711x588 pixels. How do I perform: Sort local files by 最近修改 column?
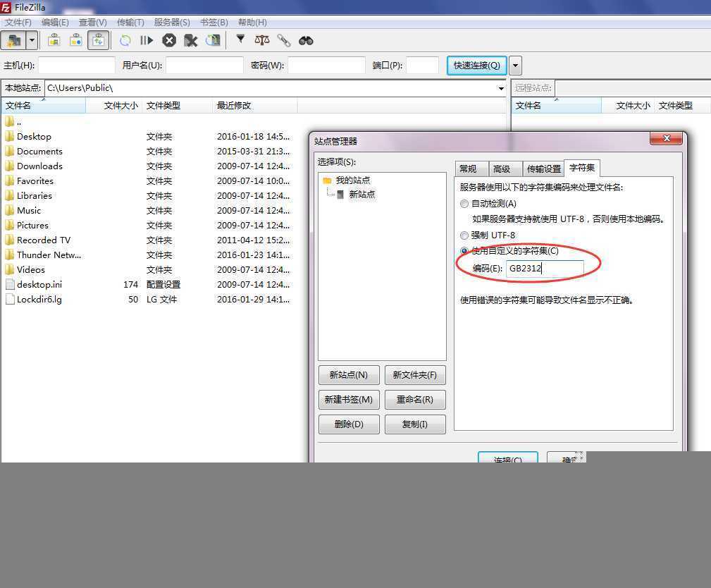(x=254, y=105)
